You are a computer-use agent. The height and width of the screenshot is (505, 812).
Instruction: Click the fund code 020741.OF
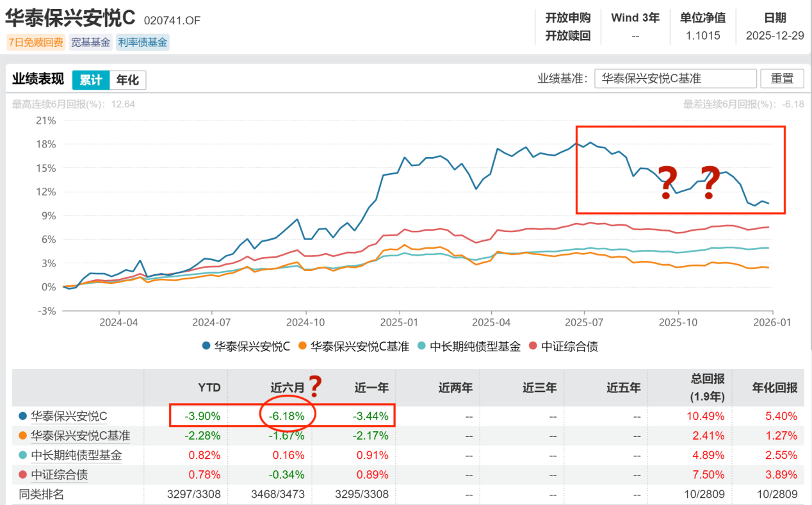point(172,20)
